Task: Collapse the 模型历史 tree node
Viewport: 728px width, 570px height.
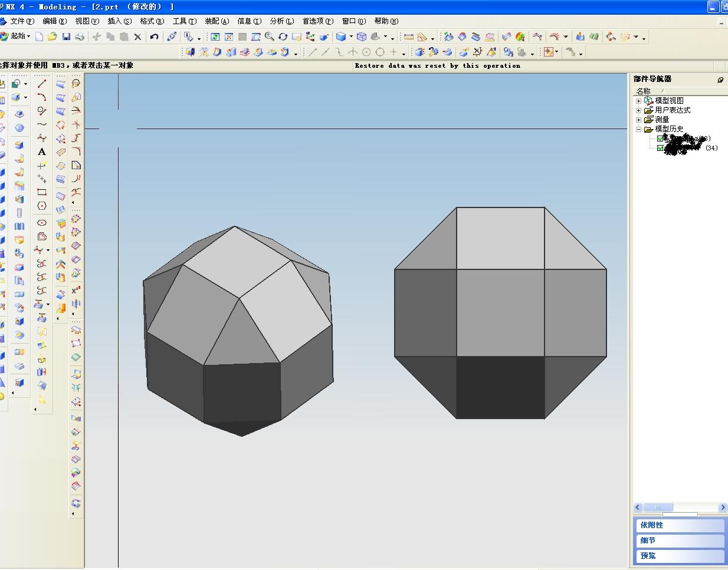Action: (638, 129)
